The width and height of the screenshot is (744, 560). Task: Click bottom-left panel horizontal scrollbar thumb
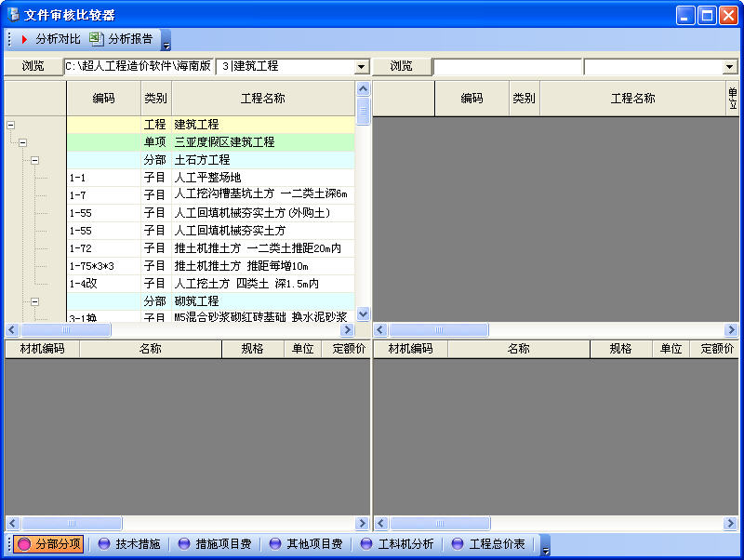72,523
